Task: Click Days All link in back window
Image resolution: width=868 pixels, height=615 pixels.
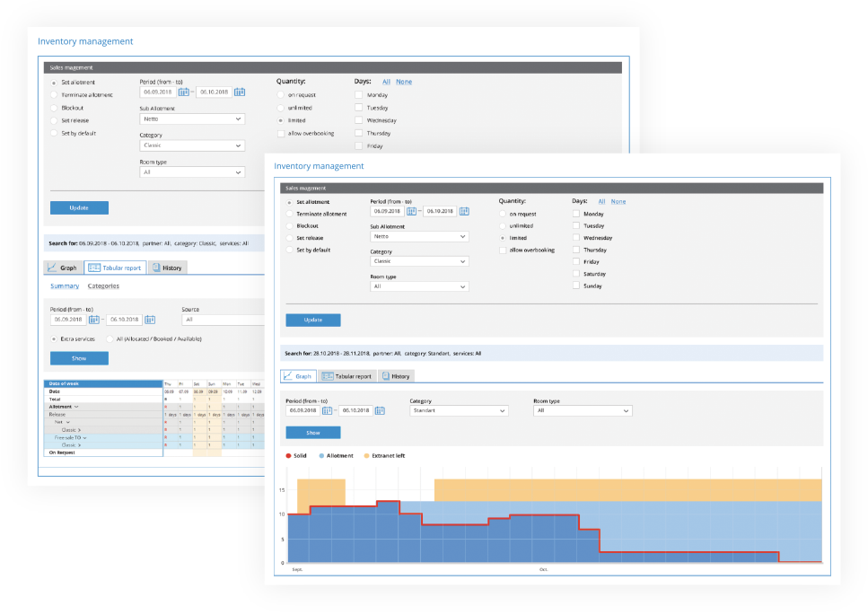Action: pyautogui.click(x=386, y=82)
